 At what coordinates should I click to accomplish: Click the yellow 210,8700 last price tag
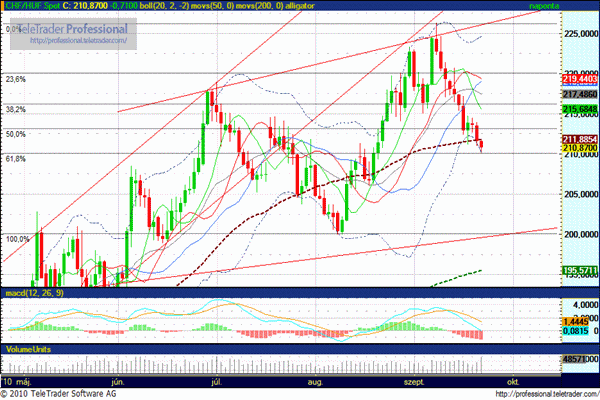click(x=579, y=149)
